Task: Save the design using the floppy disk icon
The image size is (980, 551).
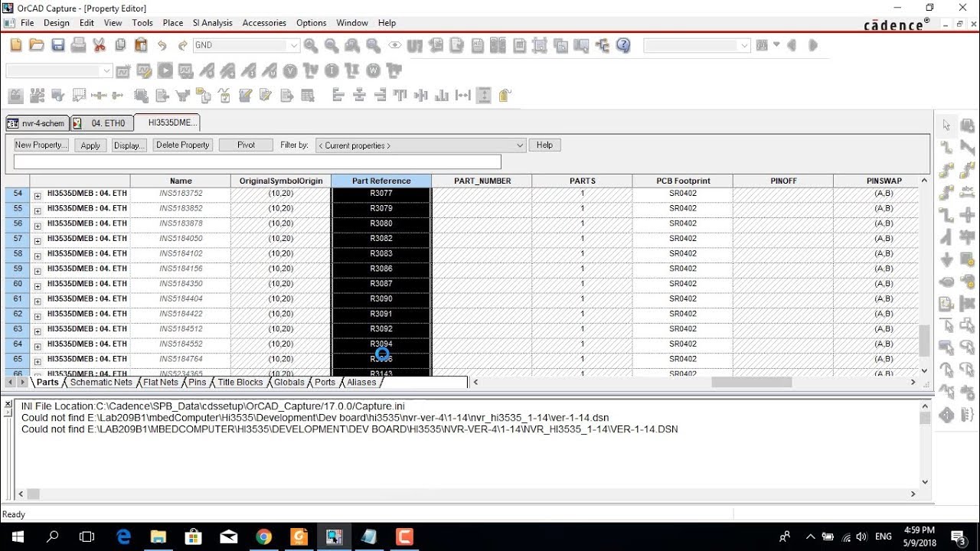Action: pyautogui.click(x=57, y=45)
